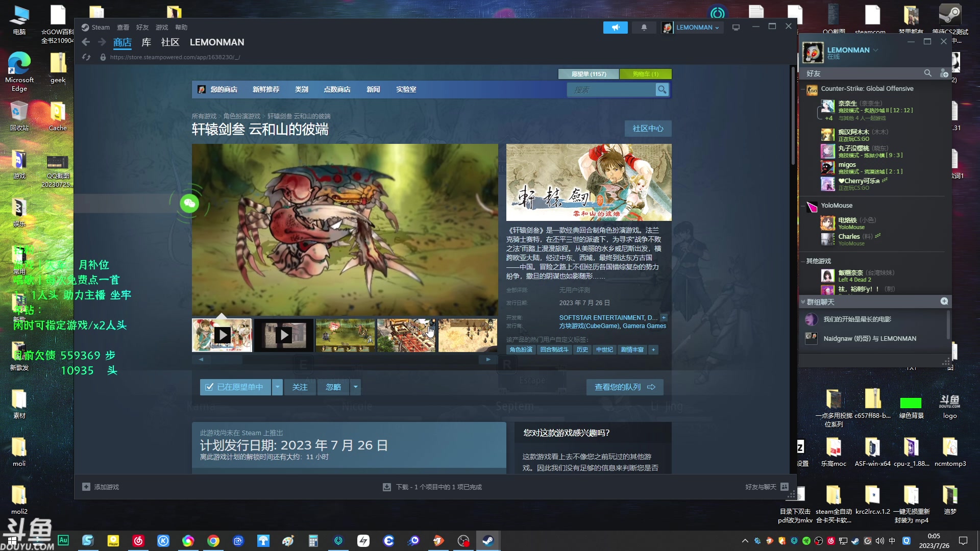Click Steam icon in the Windows taskbar
The width and height of the screenshot is (980, 551).
tap(488, 540)
